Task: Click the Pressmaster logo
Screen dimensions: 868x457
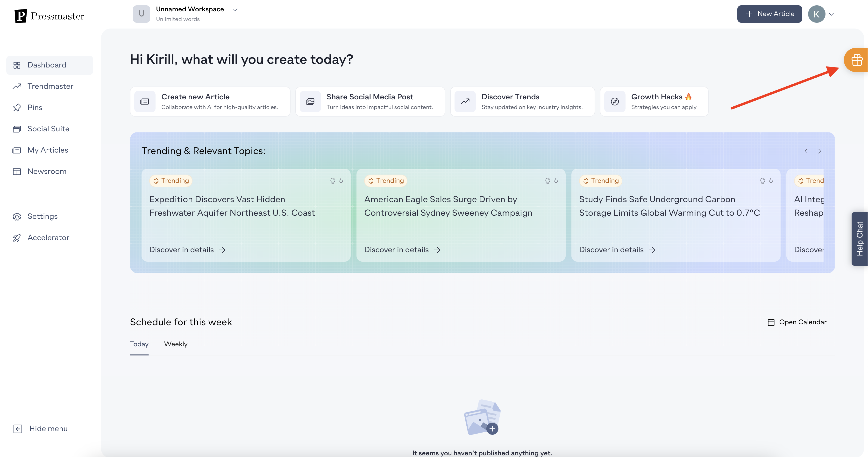Action: [x=49, y=16]
